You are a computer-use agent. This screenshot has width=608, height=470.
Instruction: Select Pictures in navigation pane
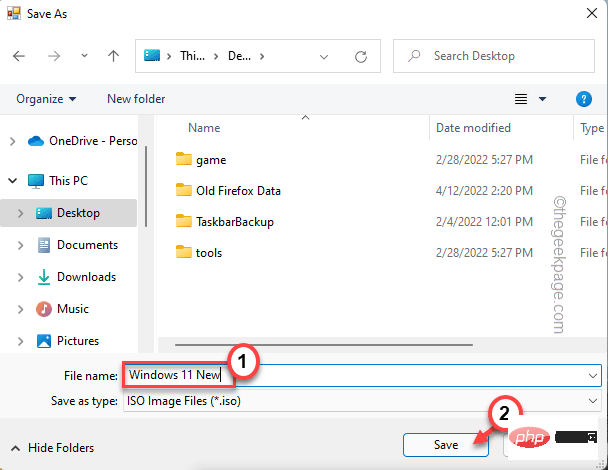pos(67,341)
